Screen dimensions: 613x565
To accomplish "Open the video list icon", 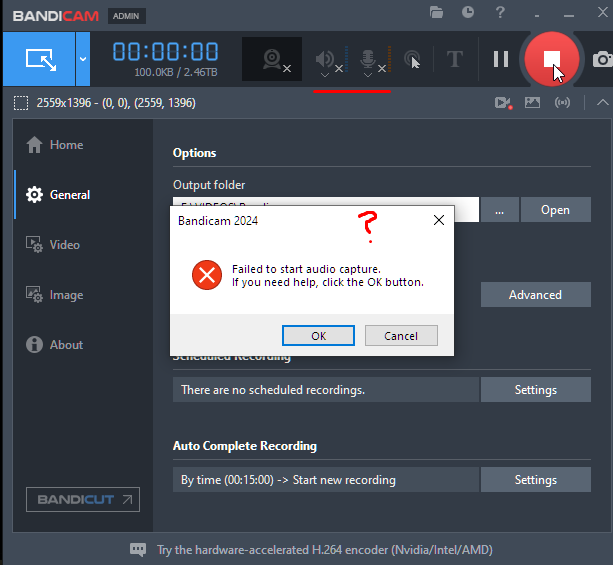I will point(503,103).
